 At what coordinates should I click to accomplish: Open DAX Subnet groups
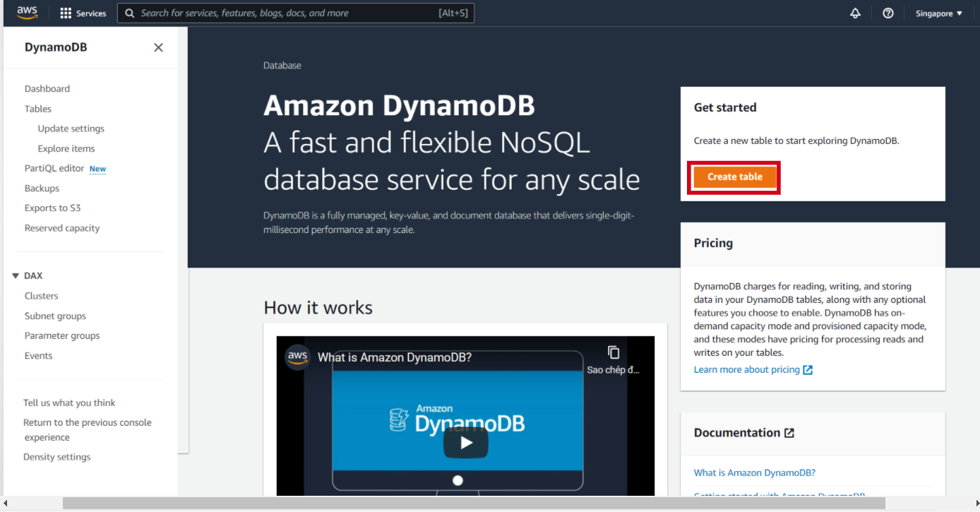[x=55, y=316]
